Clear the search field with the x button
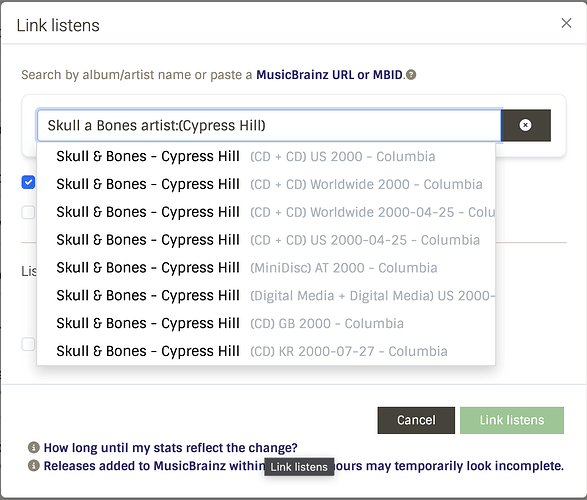The height and width of the screenshot is (500, 587). [526, 125]
